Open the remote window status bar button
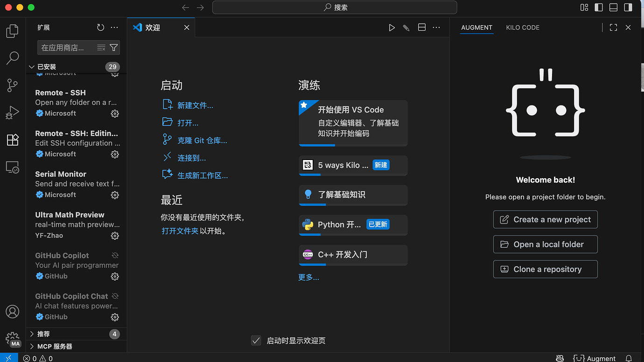Screen dimensions: 644x362 9,358
